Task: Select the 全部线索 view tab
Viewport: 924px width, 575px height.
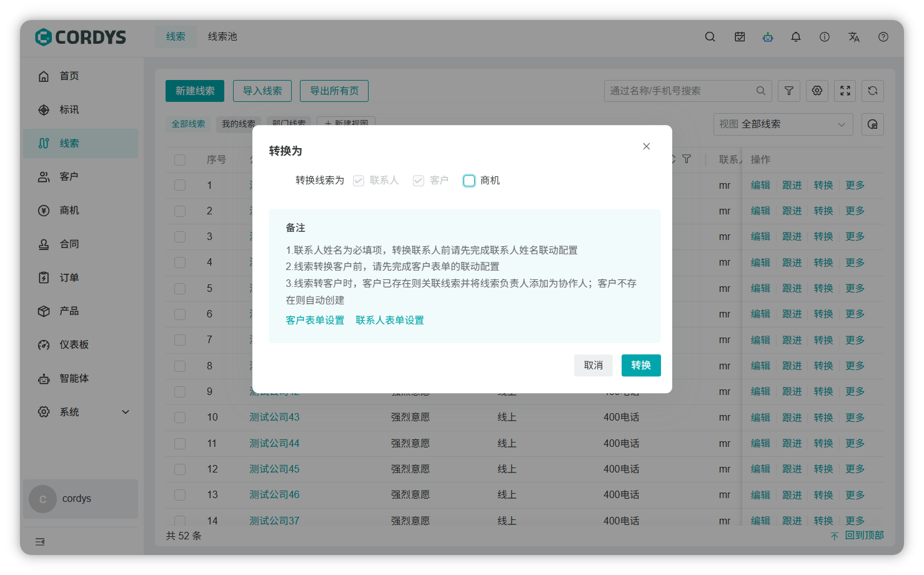Action: [x=188, y=124]
